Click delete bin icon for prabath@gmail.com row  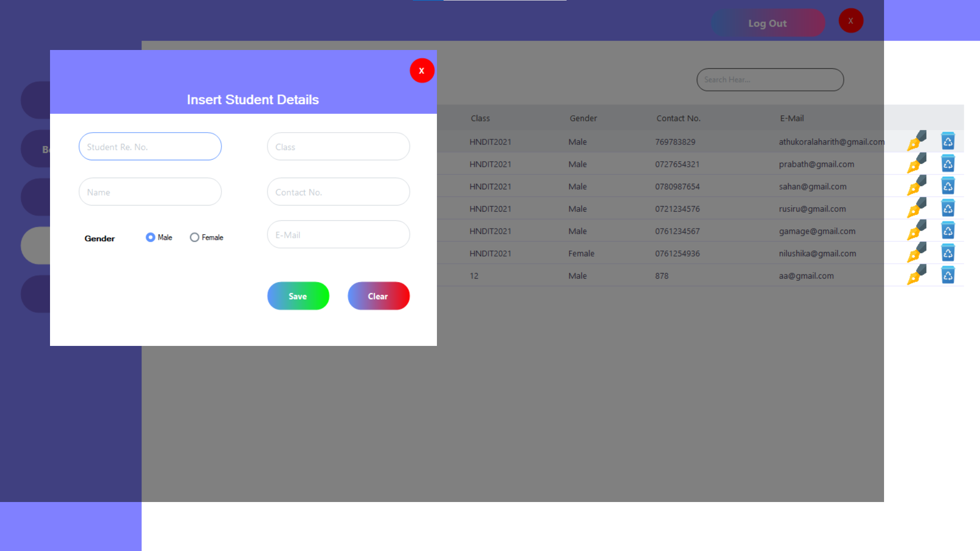(x=948, y=164)
